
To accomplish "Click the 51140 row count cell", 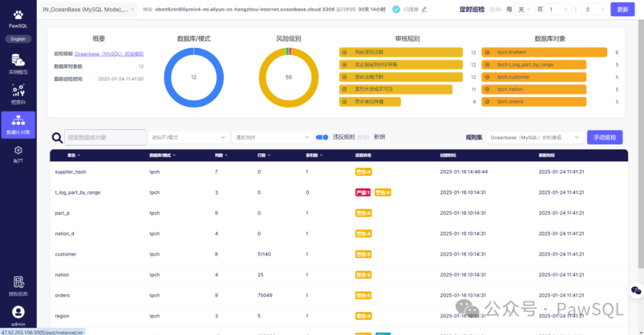I will click(x=264, y=254).
